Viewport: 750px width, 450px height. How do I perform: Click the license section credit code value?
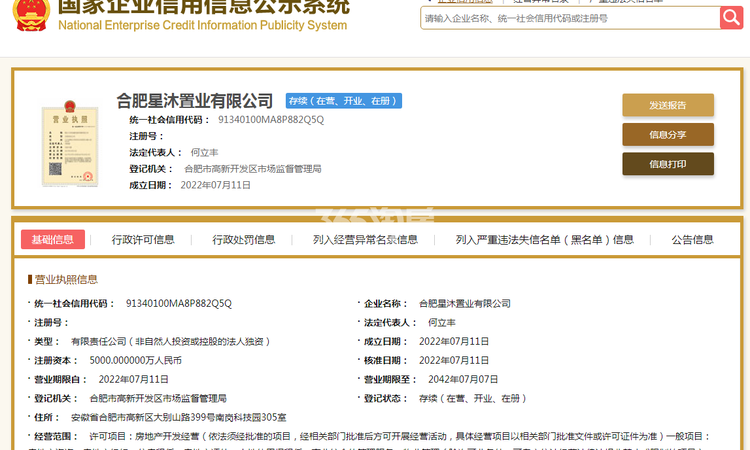pyautogui.click(x=179, y=303)
